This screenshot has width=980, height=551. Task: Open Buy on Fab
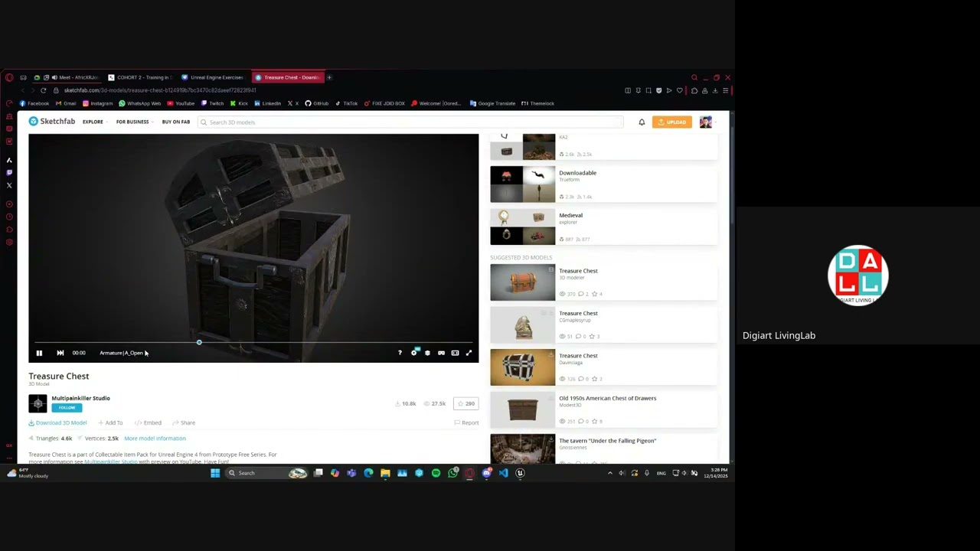(176, 122)
